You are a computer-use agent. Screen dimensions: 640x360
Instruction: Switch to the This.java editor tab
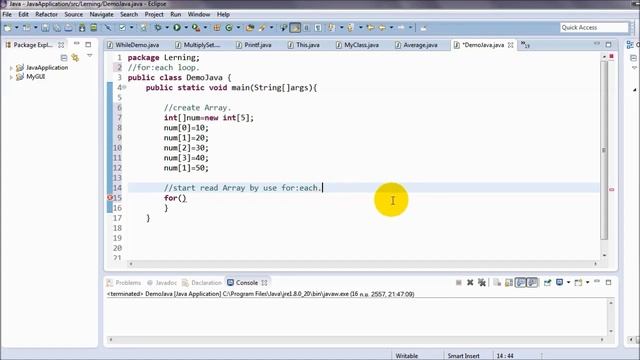[304, 45]
